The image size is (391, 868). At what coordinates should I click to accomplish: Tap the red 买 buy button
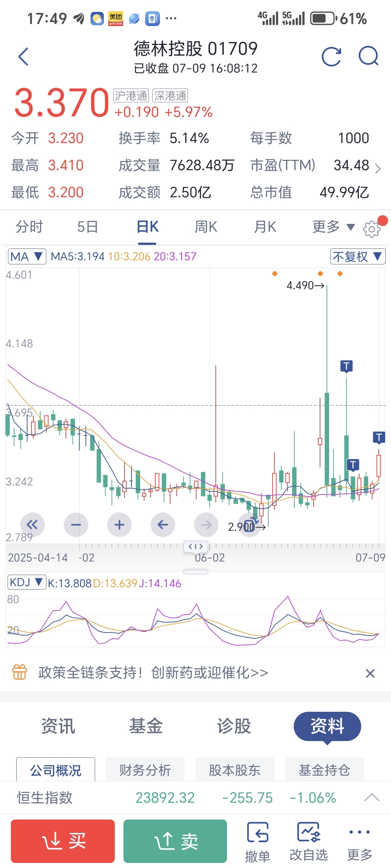(x=63, y=841)
